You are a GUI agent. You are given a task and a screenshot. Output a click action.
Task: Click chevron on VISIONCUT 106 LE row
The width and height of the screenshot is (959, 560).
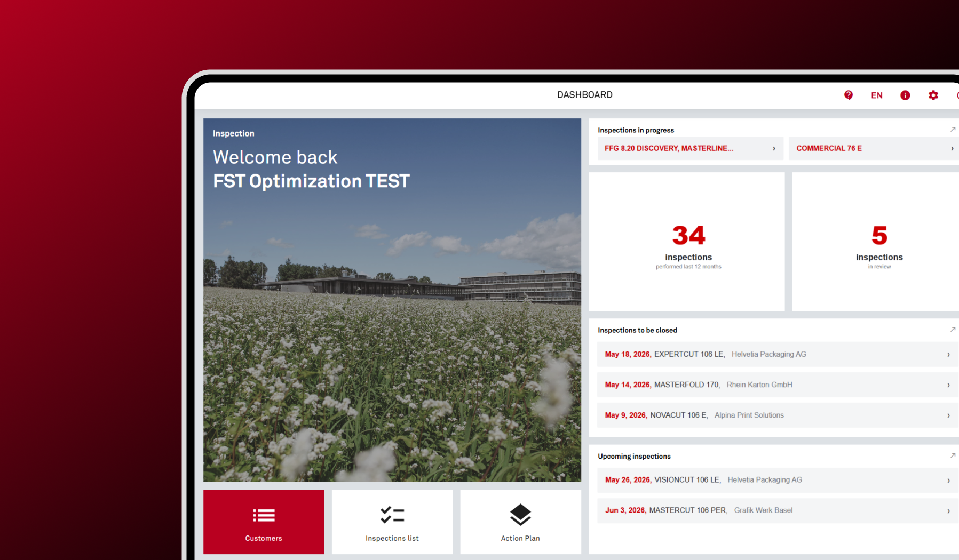pos(948,481)
